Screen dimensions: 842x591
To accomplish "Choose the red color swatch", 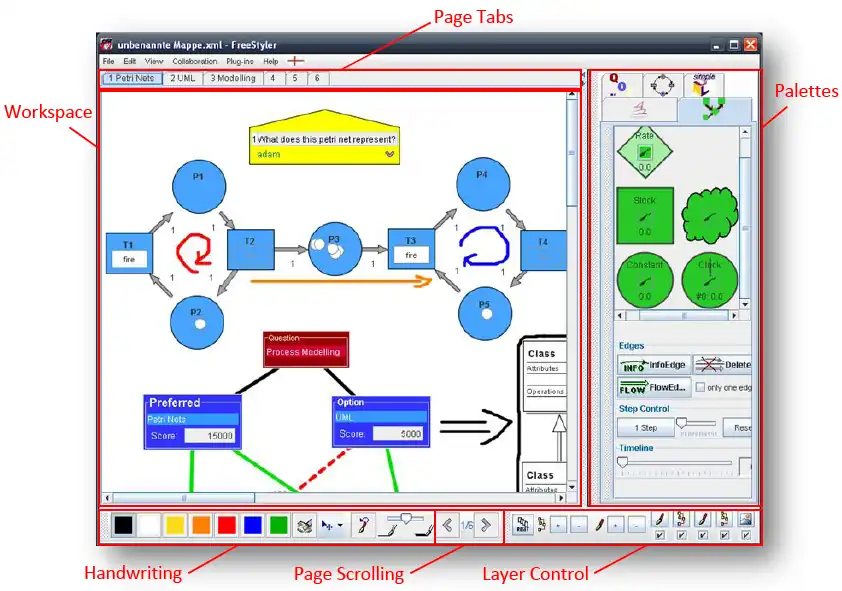I will coord(227,525).
